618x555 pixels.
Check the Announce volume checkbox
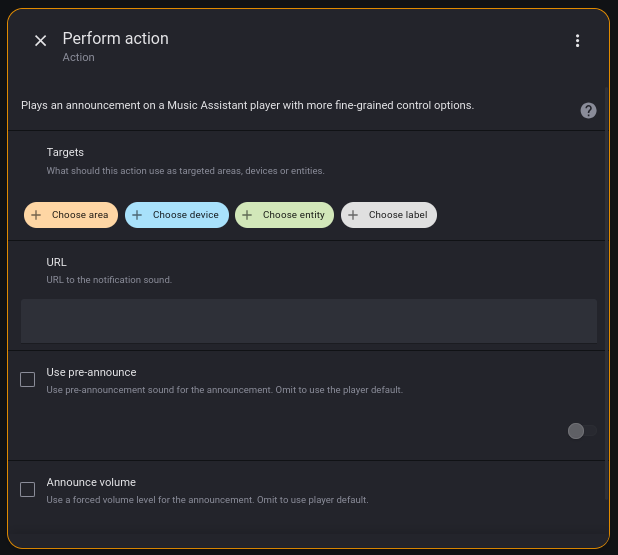(28, 489)
